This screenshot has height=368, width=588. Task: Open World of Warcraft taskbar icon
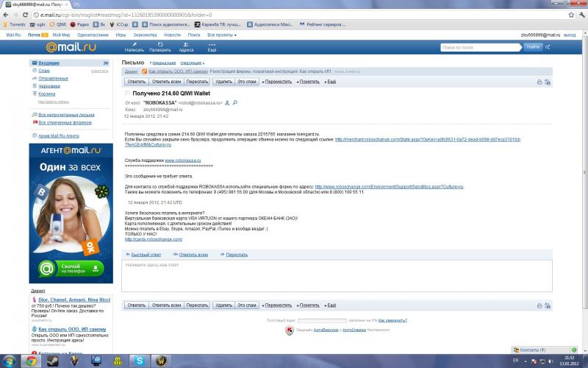[x=161, y=361]
